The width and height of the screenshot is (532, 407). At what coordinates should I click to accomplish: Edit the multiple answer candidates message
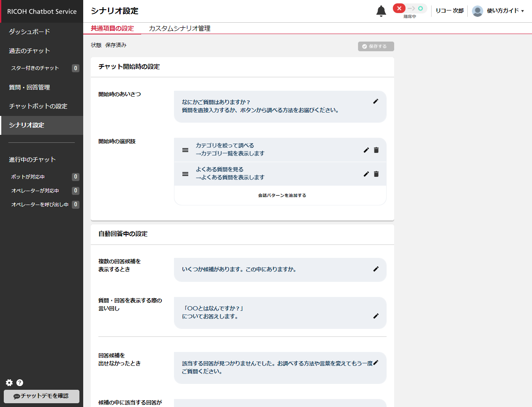(x=376, y=269)
